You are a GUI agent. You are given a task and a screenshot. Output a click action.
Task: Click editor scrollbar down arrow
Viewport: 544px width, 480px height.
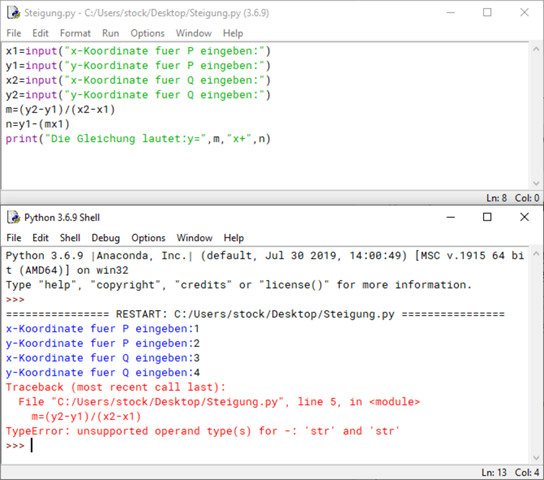(536, 183)
